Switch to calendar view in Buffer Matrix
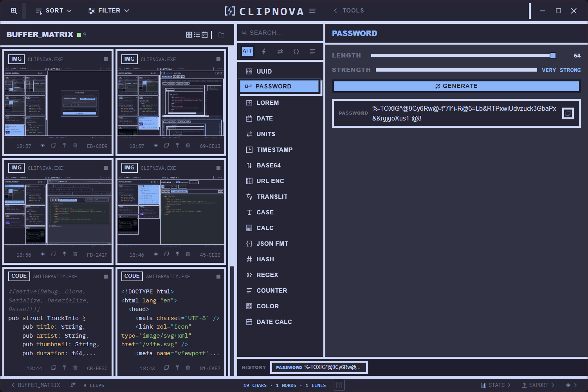This screenshot has width=588, height=392. point(205,35)
